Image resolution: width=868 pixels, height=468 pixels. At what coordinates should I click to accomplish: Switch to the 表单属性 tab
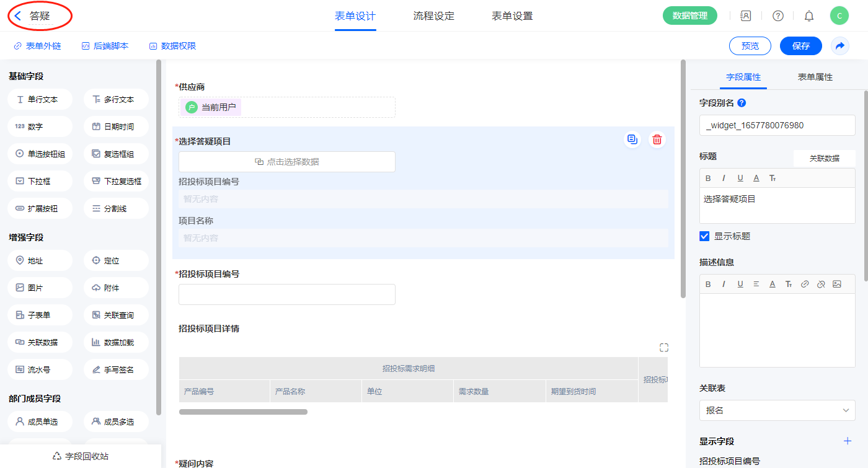click(815, 77)
